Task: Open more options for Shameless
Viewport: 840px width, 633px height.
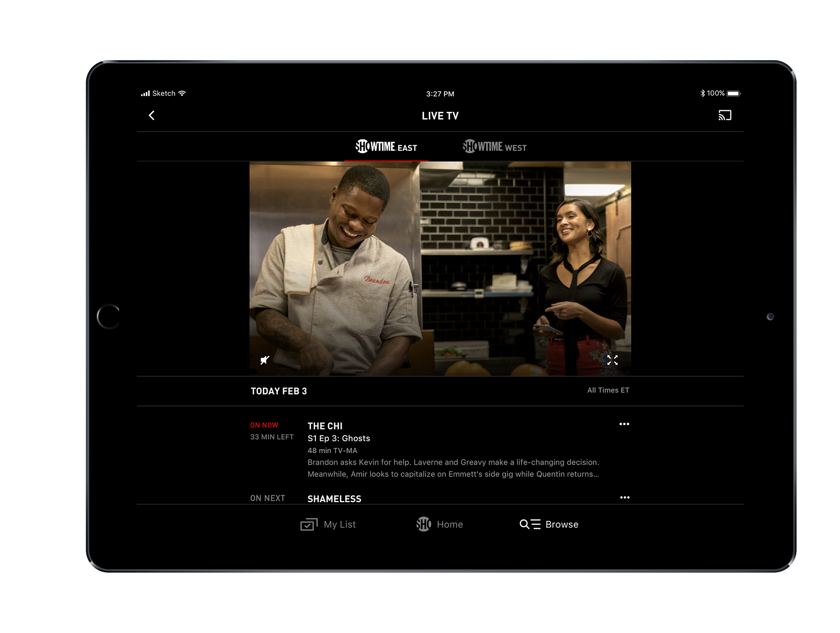Action: 625,497
